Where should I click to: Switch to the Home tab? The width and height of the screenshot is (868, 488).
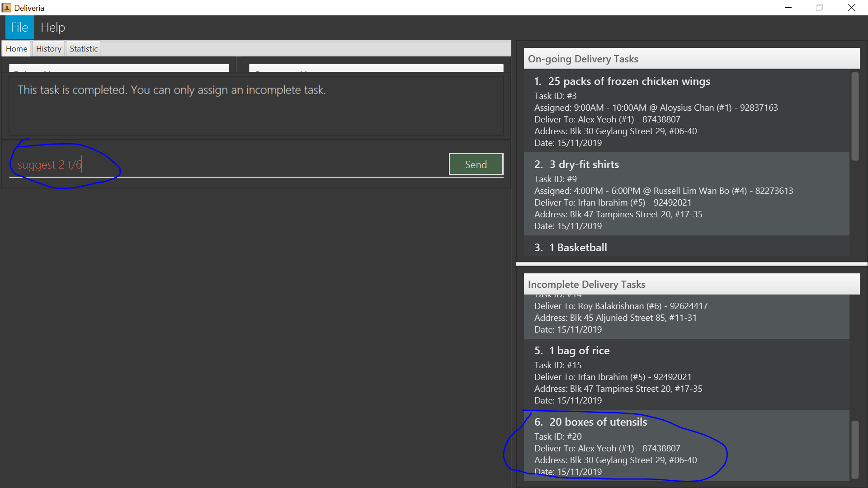(17, 49)
